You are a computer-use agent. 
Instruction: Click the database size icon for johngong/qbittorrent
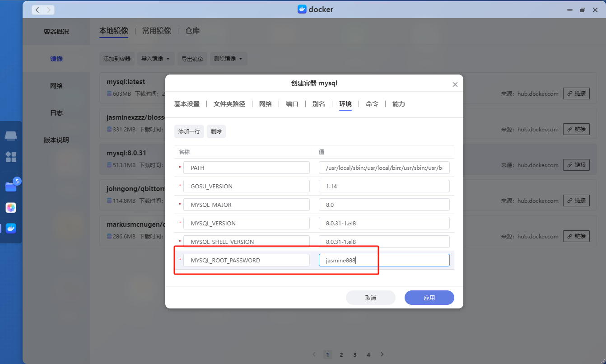pos(109,201)
